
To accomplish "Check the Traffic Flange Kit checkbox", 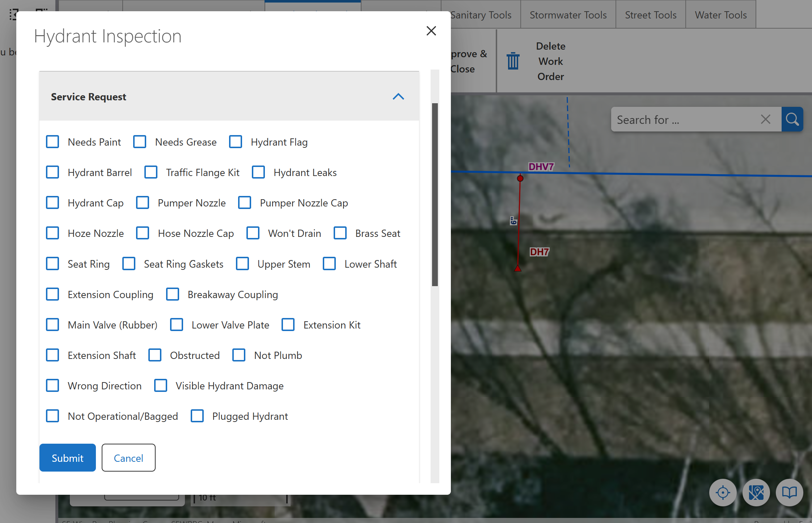I will click(151, 172).
